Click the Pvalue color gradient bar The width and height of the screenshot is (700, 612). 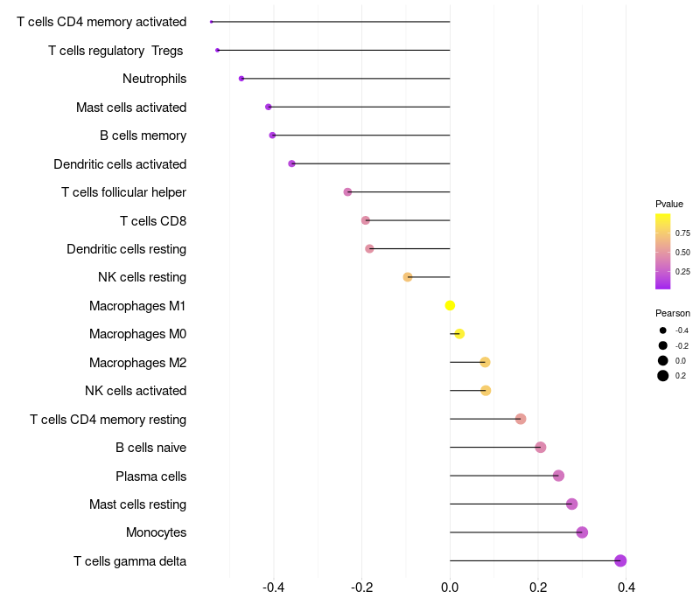tap(662, 252)
